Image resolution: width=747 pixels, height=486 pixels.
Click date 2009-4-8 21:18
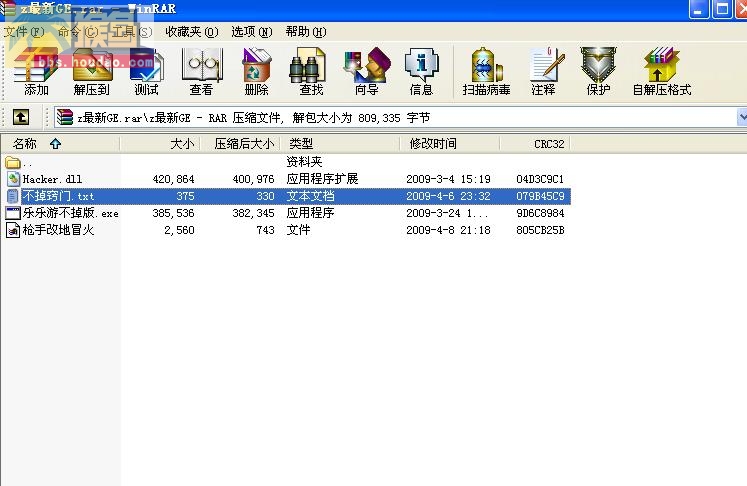click(448, 230)
